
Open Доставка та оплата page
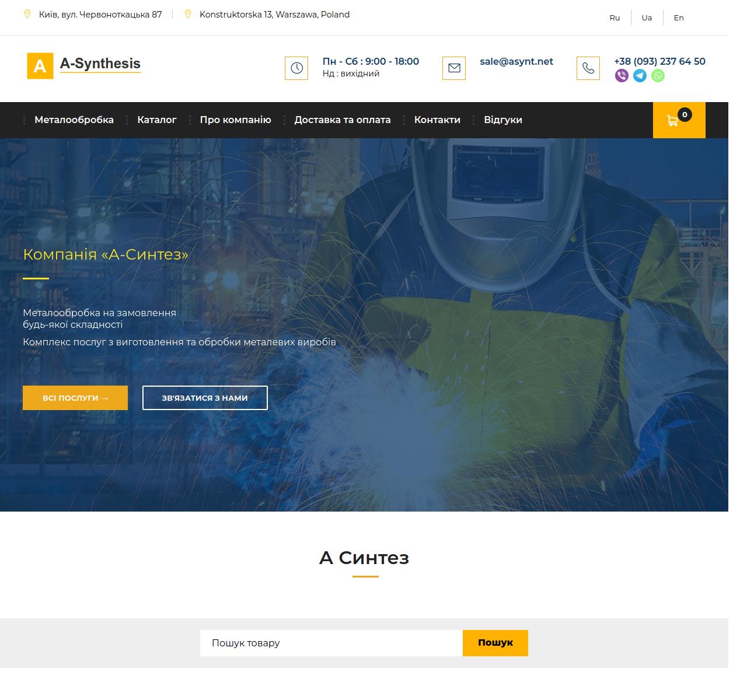(x=342, y=120)
